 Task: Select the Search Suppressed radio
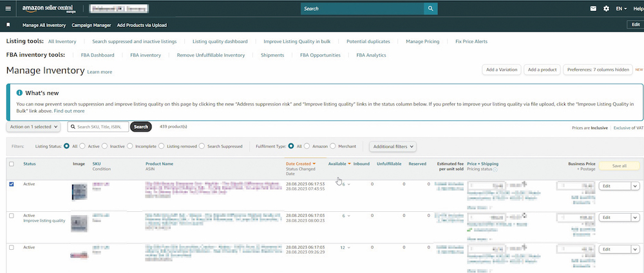[x=202, y=146]
